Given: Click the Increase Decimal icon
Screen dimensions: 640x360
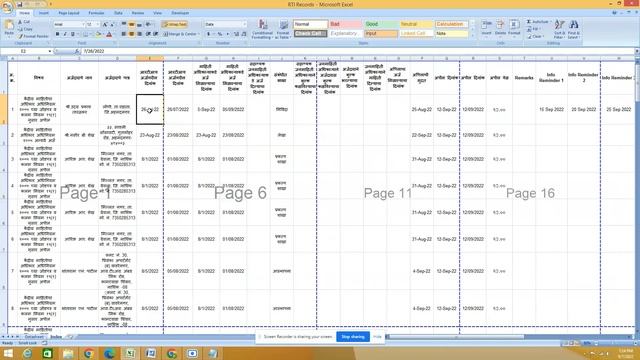Looking at the screenshot, I should (x=236, y=34).
